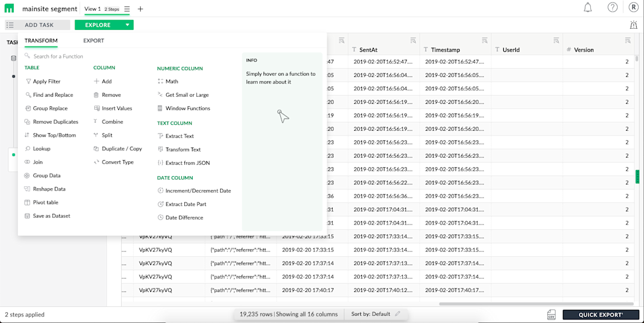Image resolution: width=644 pixels, height=323 pixels.
Task: Click the green side panel handle
Action: pos(637,177)
